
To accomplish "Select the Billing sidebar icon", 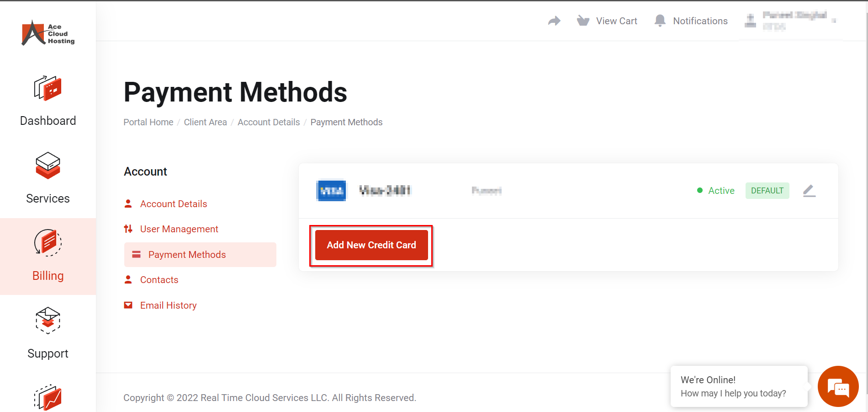I will pyautogui.click(x=48, y=243).
